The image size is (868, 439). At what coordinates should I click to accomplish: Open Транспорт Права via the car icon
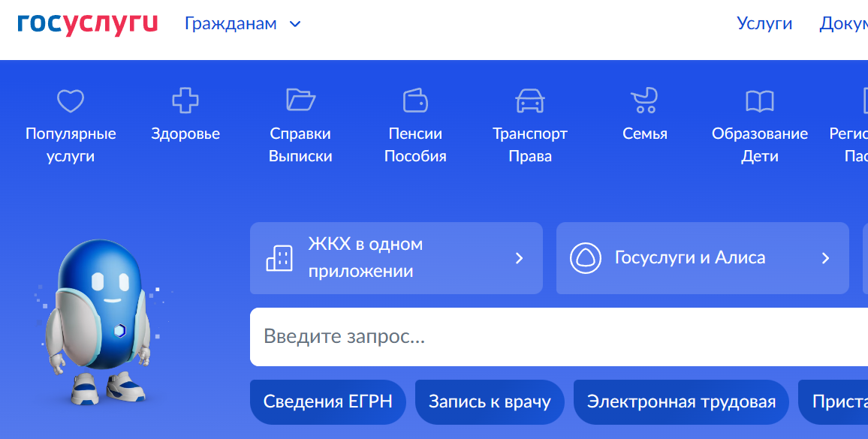[530, 100]
